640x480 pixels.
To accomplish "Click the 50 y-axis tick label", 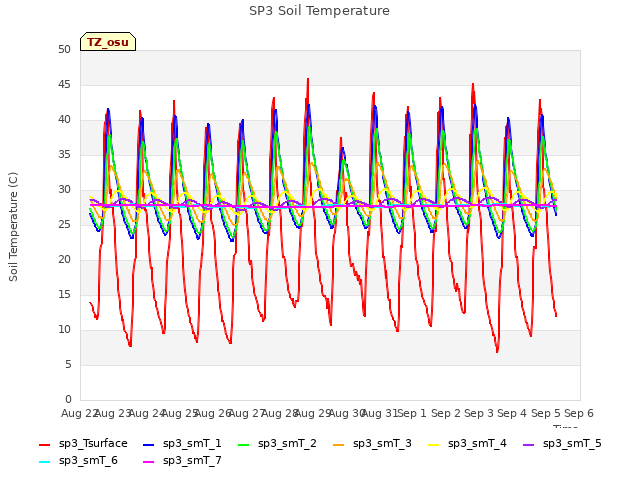I will [64, 49].
